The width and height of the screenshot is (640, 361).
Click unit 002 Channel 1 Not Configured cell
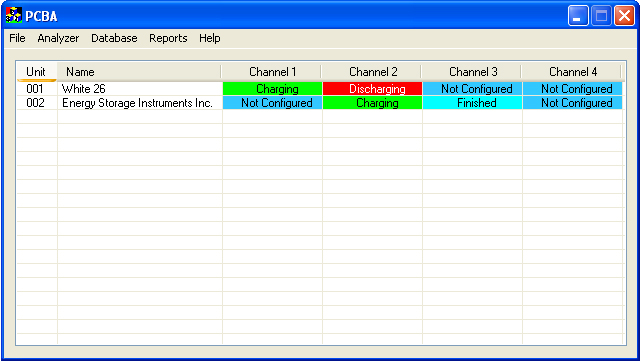click(272, 103)
